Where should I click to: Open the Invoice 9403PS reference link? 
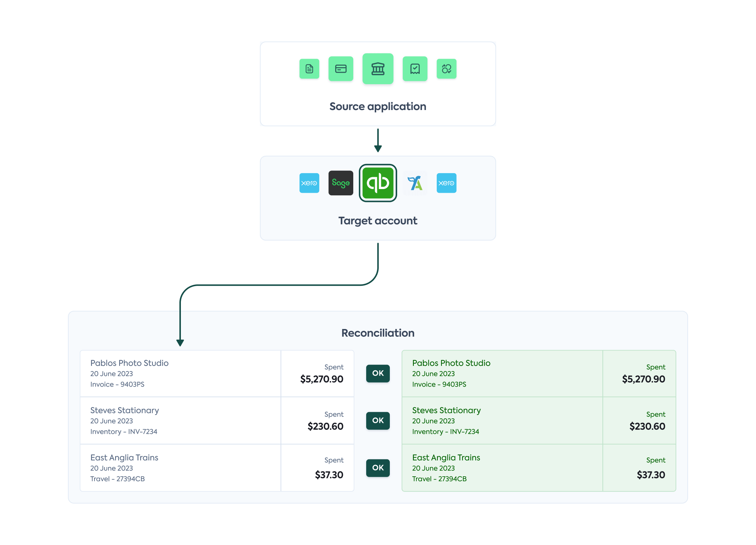tap(117, 384)
